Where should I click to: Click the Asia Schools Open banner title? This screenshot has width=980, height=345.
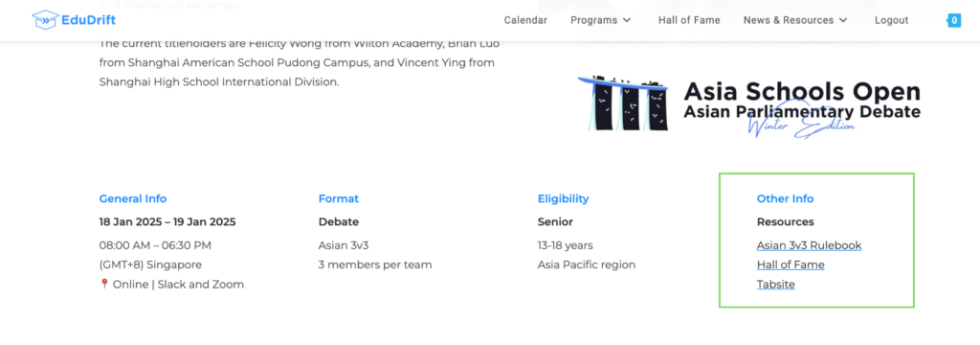click(802, 92)
